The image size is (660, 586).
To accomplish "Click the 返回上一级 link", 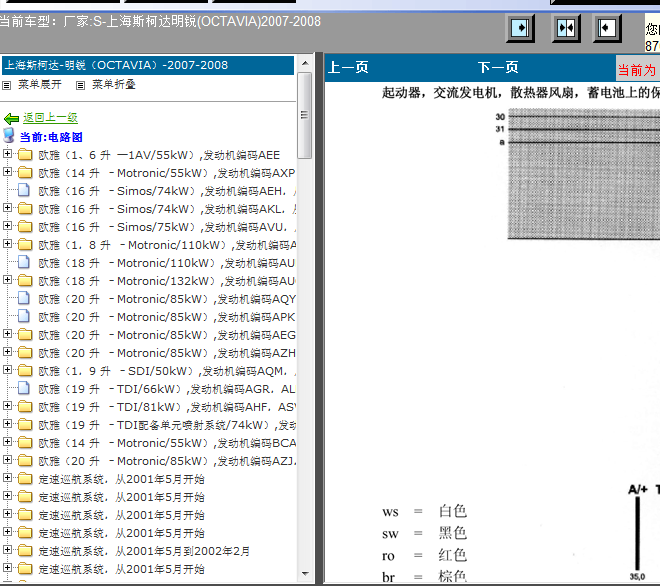I will tap(51, 117).
